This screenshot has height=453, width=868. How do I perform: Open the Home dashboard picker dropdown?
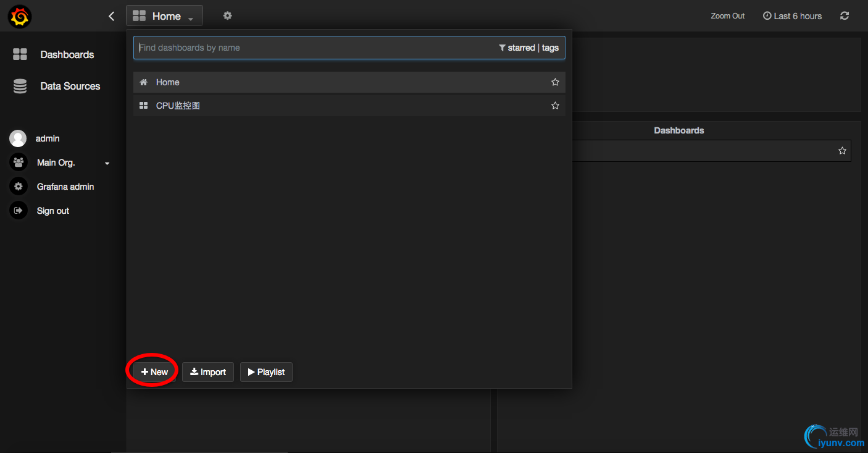pyautogui.click(x=164, y=16)
